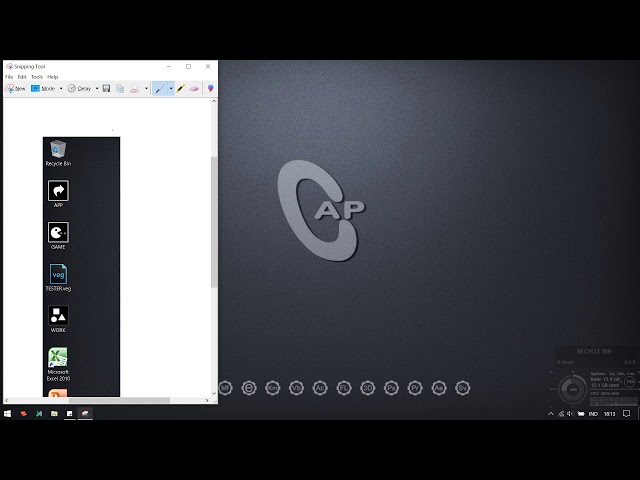Select the Eraser tool

click(x=194, y=89)
